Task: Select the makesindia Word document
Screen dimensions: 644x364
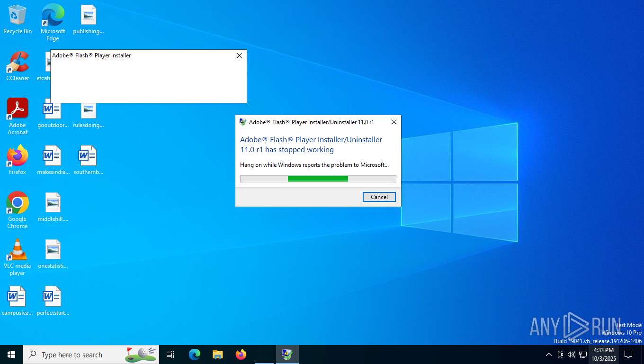Action: coord(53,160)
